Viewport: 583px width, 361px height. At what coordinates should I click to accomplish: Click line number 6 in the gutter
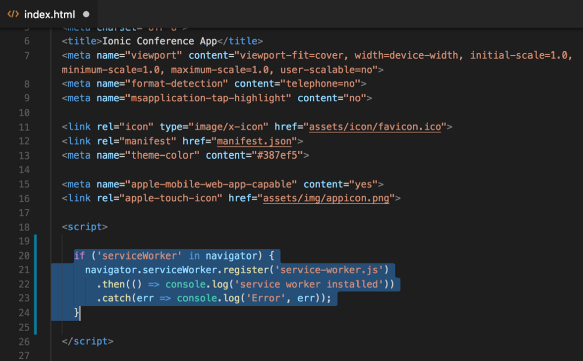click(x=27, y=41)
